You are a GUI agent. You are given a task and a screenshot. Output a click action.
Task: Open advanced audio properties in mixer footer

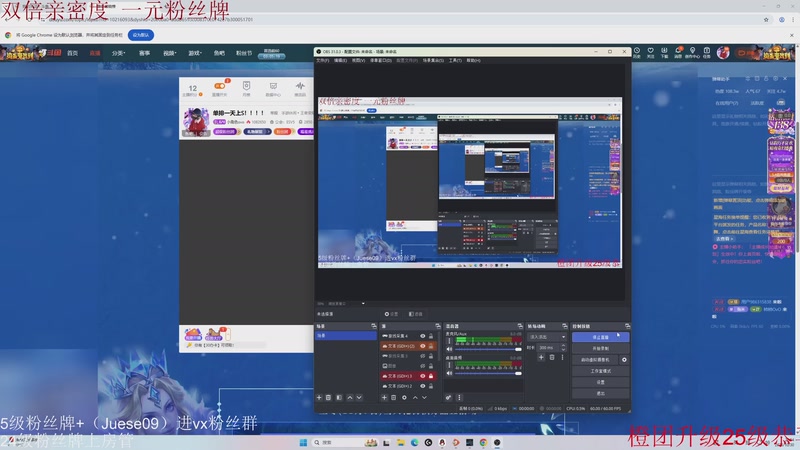click(x=448, y=397)
